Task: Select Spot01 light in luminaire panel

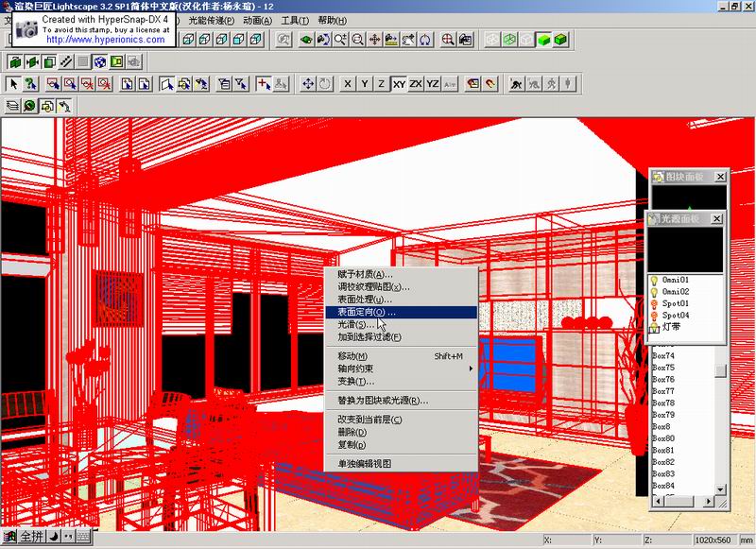Action: (675, 303)
